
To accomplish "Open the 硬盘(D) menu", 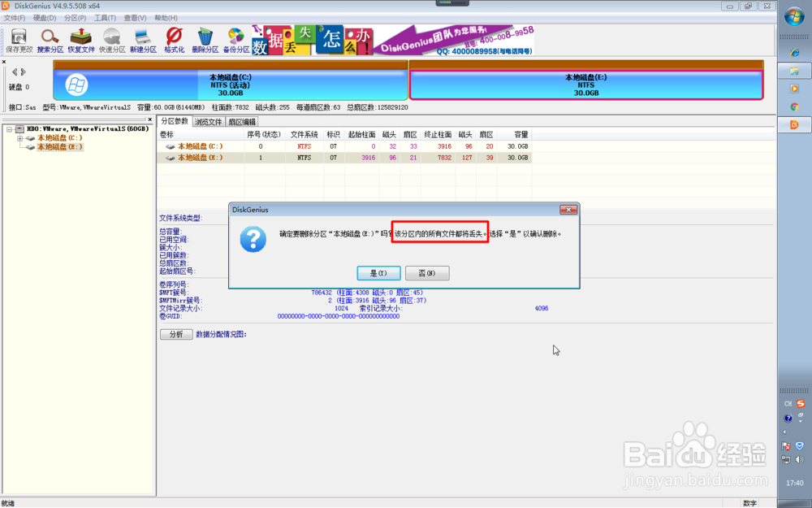I will coord(45,18).
